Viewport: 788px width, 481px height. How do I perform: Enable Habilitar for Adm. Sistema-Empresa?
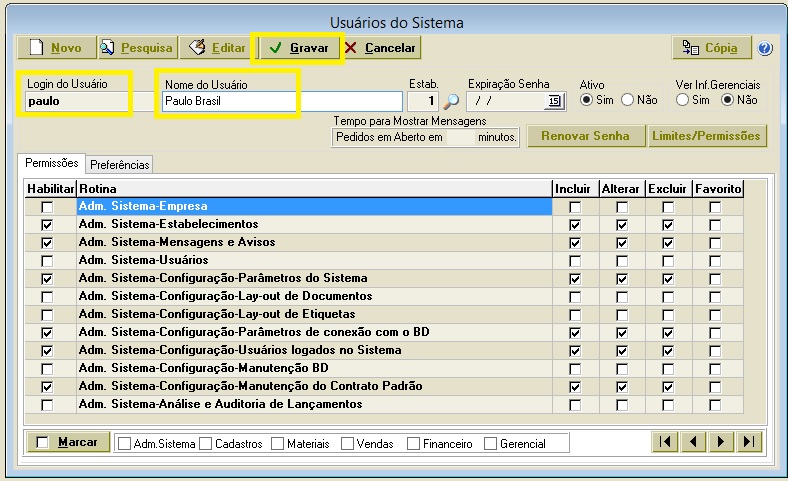click(x=47, y=207)
